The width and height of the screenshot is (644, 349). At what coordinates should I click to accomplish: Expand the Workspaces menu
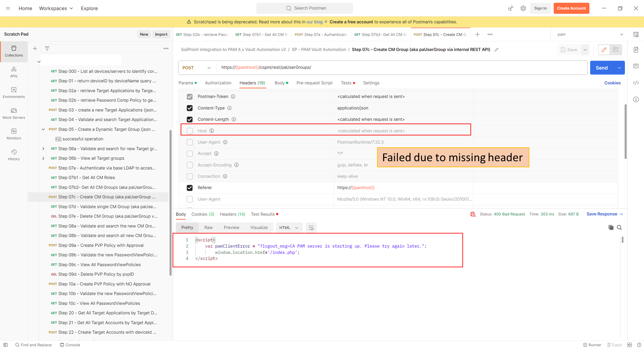pos(56,8)
